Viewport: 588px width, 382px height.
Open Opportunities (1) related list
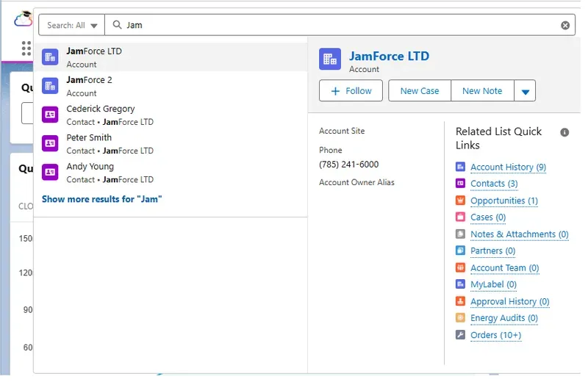click(x=504, y=201)
